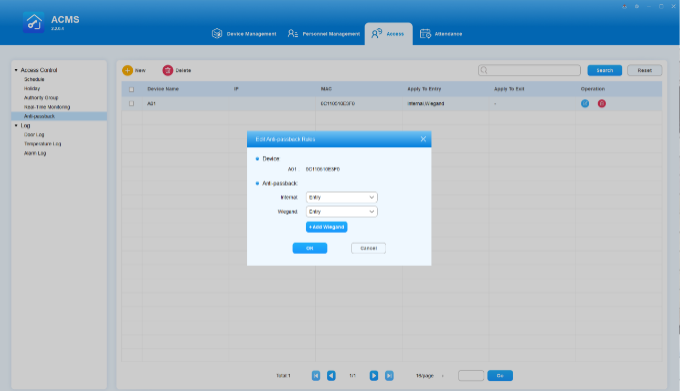Collapse the Log tree section
The width and height of the screenshot is (680, 391).
click(16, 125)
